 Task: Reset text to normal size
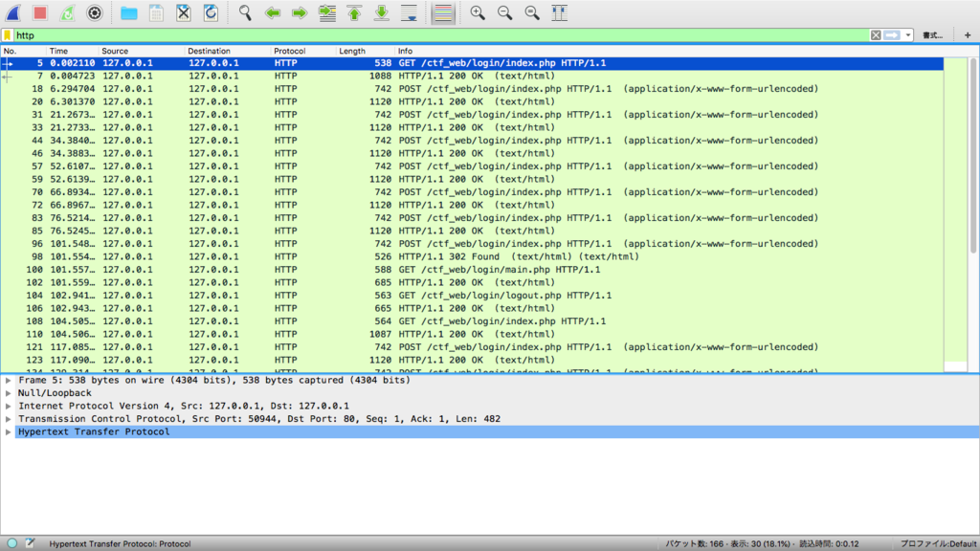pyautogui.click(x=532, y=12)
